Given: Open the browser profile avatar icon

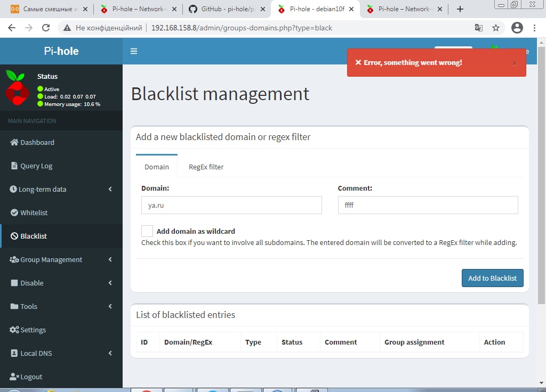Looking at the screenshot, I should (x=517, y=28).
